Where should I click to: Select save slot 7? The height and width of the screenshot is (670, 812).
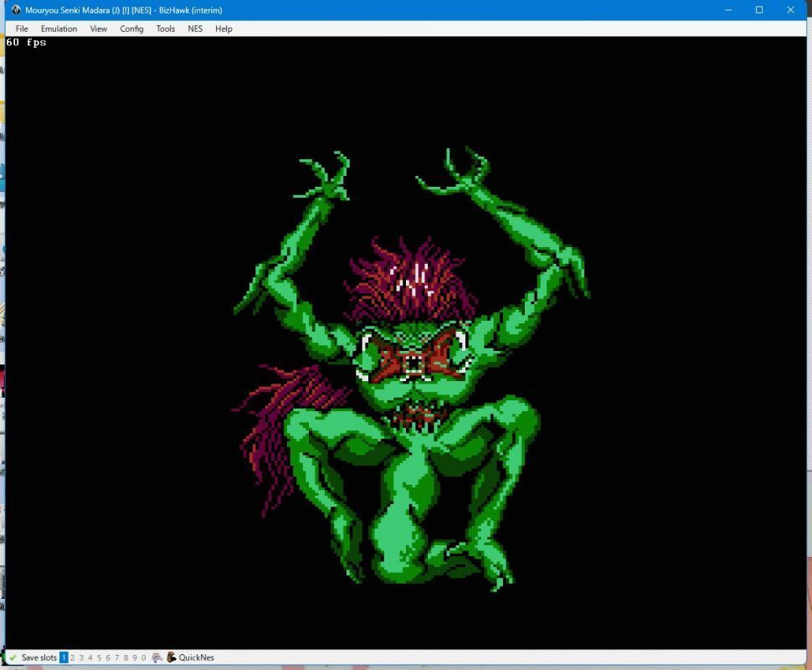tap(117, 657)
